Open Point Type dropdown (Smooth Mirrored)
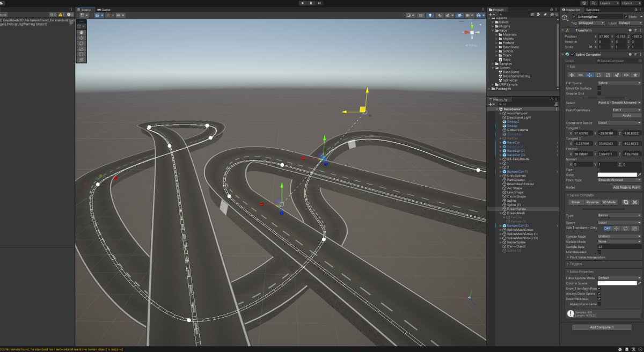This screenshot has height=352, width=644. (x=619, y=180)
